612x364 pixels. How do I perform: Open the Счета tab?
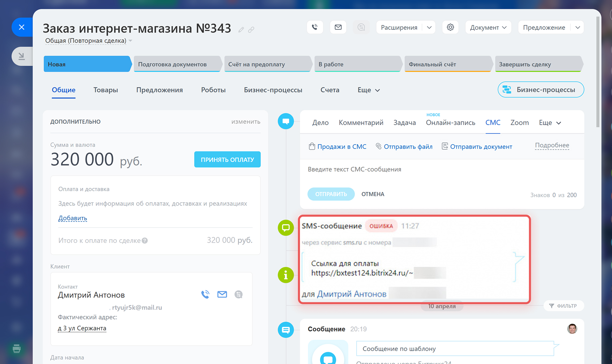(330, 90)
